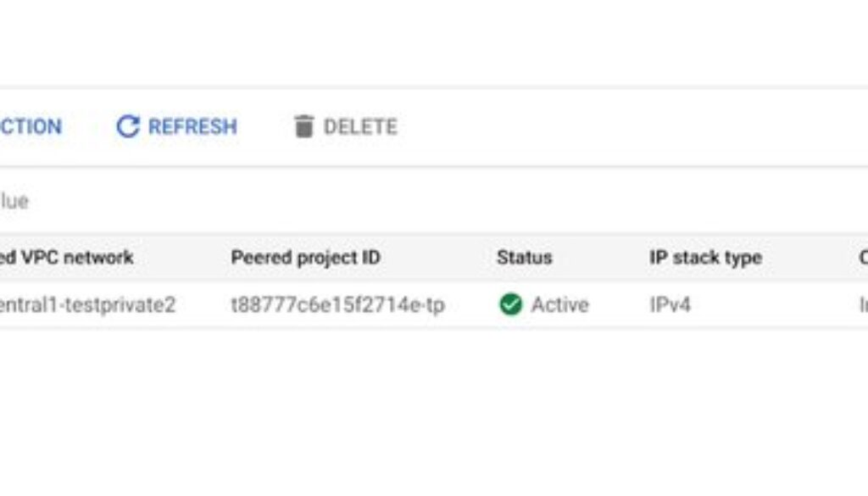Viewport: 868px width, 496px height.
Task: Sort by the Peered VPC network column
Action: (66, 258)
